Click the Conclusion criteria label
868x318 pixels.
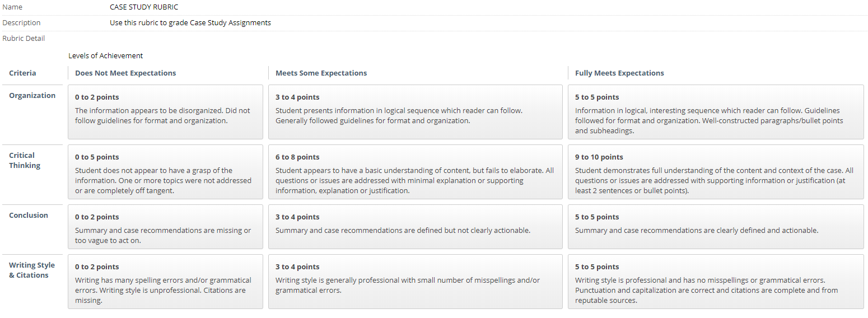(x=29, y=216)
